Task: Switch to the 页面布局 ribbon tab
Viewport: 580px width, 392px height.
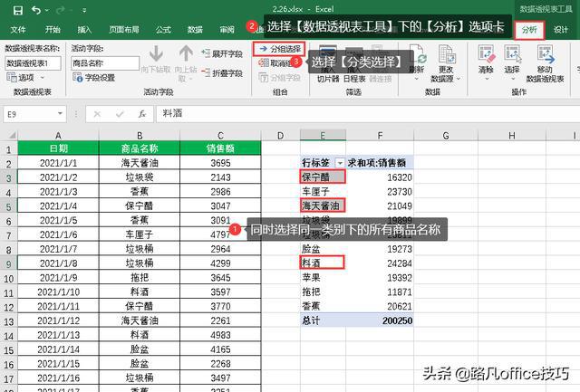Action: [x=124, y=30]
